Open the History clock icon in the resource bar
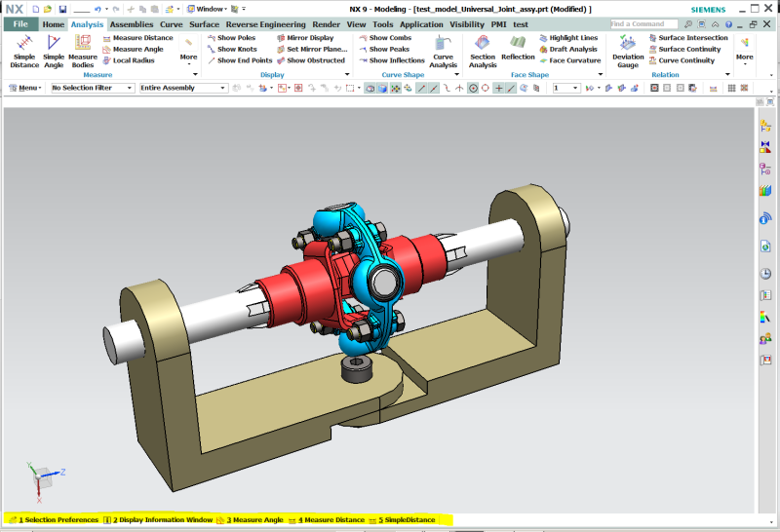The height and width of the screenshot is (532, 780). point(765,274)
